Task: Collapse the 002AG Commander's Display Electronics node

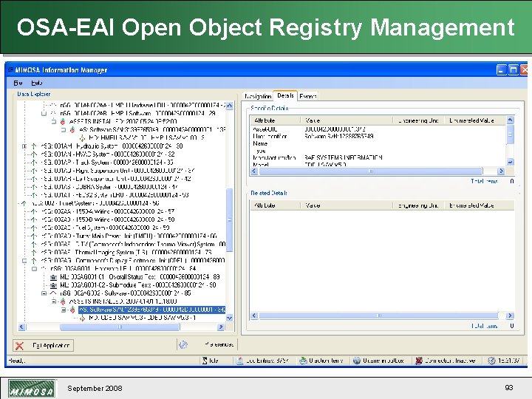Action: (x=24, y=261)
